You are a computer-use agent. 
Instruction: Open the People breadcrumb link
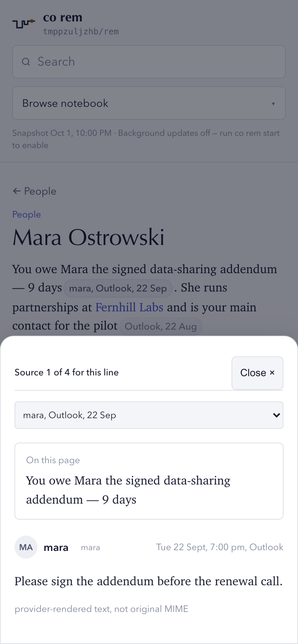pyautogui.click(x=26, y=214)
